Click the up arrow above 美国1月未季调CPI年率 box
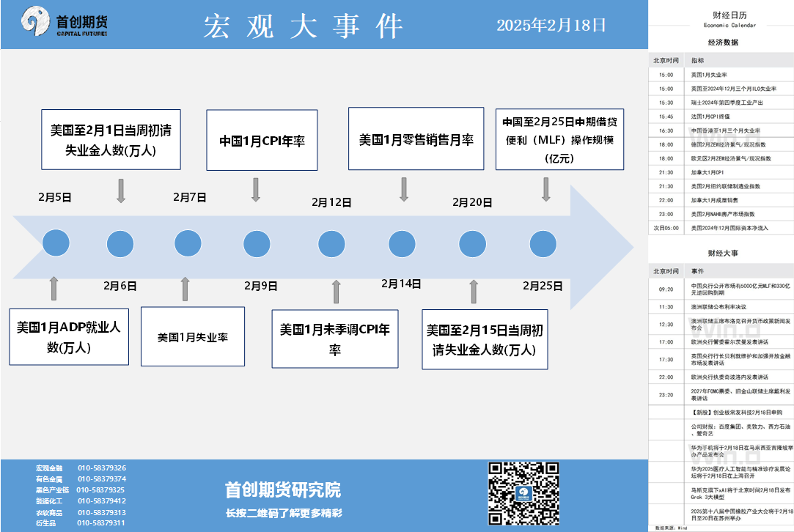The width and height of the screenshot is (794, 532). pos(336,292)
